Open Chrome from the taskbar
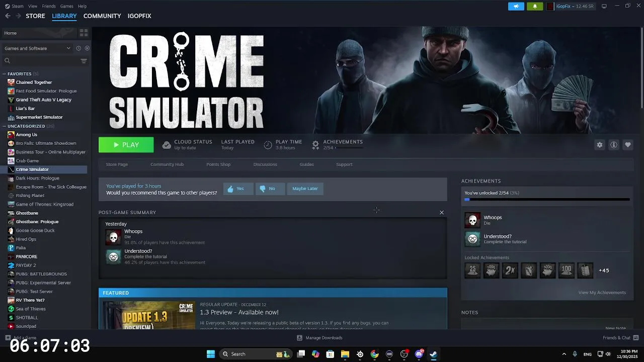This screenshot has width=644, height=362. pos(374,354)
